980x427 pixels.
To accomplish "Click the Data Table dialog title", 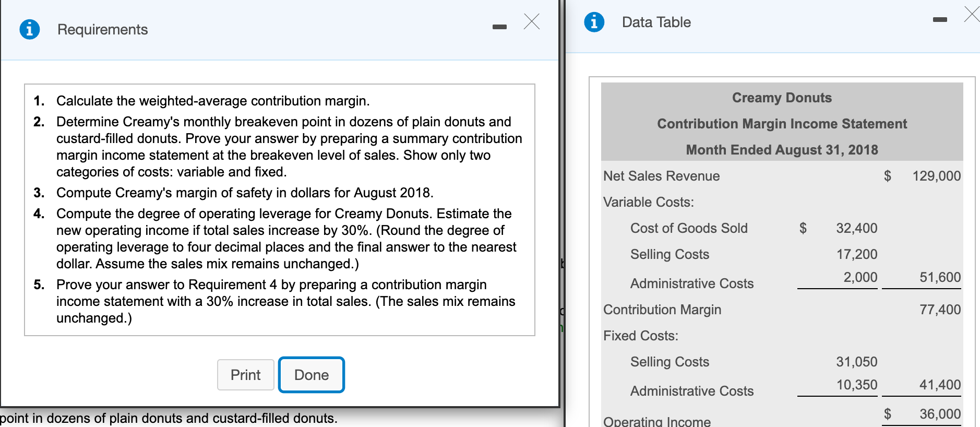I will click(656, 22).
